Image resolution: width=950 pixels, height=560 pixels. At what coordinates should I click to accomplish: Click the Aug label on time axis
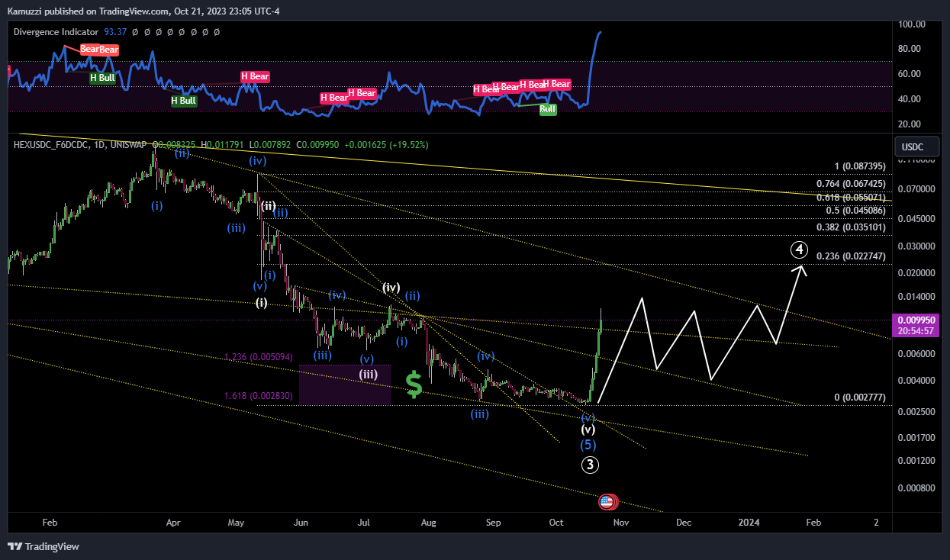pyautogui.click(x=428, y=523)
